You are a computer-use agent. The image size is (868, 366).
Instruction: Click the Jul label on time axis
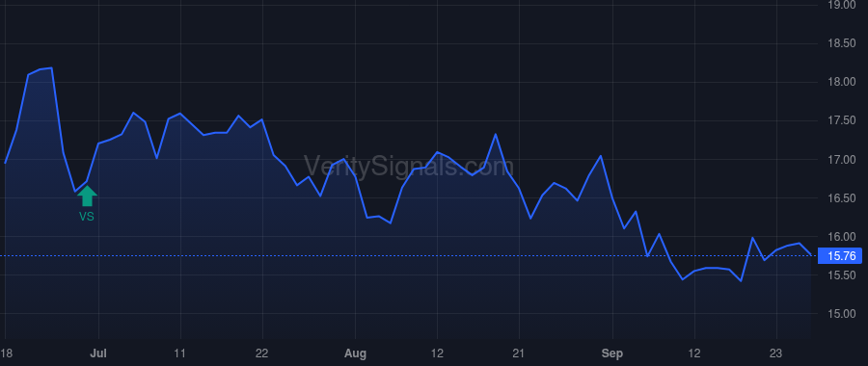[x=98, y=353]
